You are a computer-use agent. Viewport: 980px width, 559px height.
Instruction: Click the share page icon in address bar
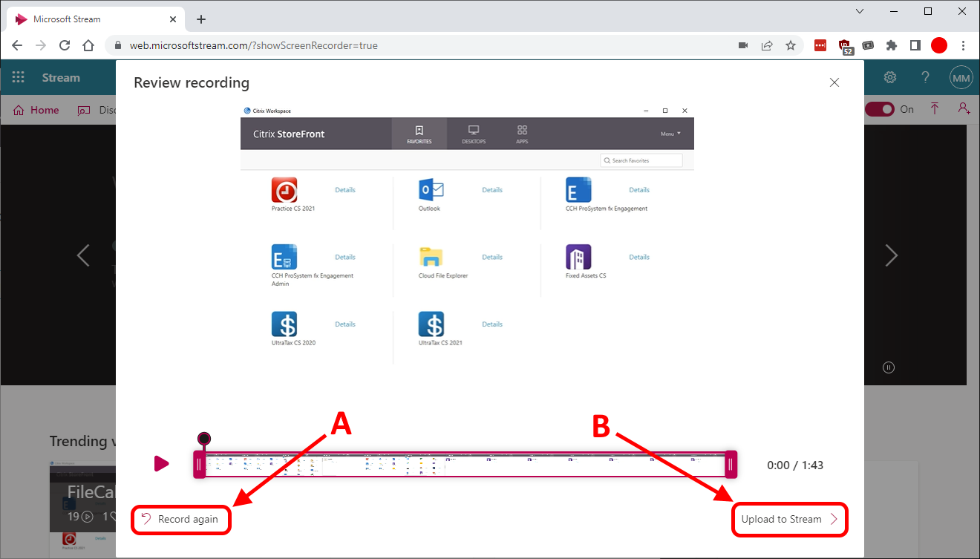[x=767, y=45]
